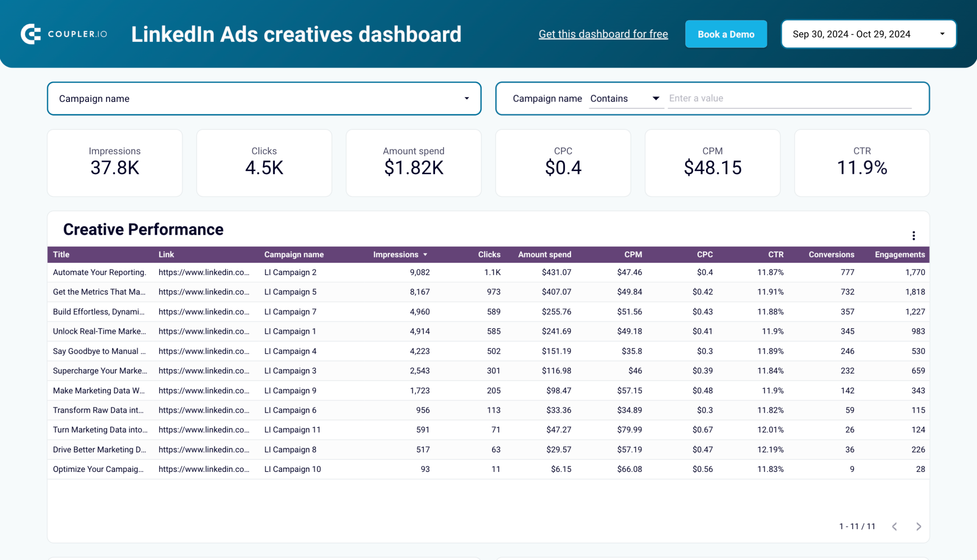Image resolution: width=977 pixels, height=560 pixels.
Task: Click the 'LI Campaign 11' campaign cell
Action: tap(292, 430)
